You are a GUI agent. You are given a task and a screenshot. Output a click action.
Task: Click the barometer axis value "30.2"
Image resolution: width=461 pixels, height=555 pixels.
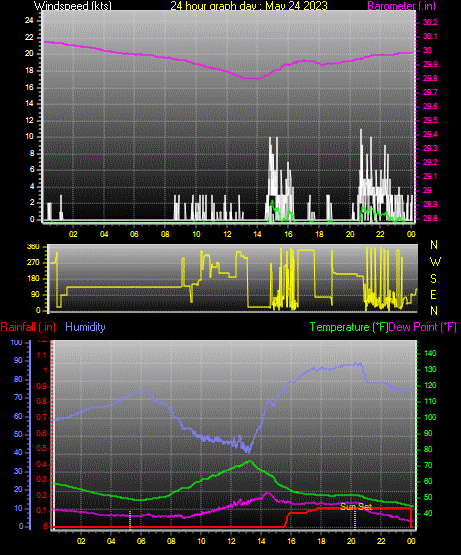[430, 22]
